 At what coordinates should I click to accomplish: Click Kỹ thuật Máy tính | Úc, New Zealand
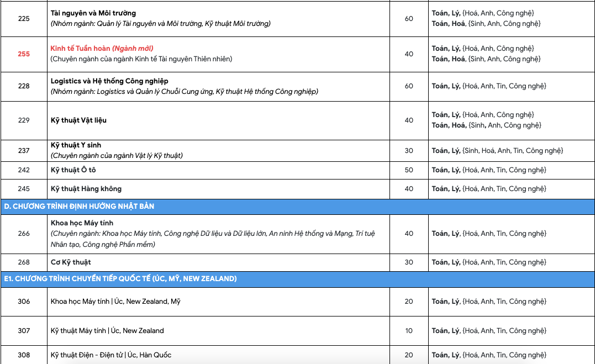click(x=107, y=330)
